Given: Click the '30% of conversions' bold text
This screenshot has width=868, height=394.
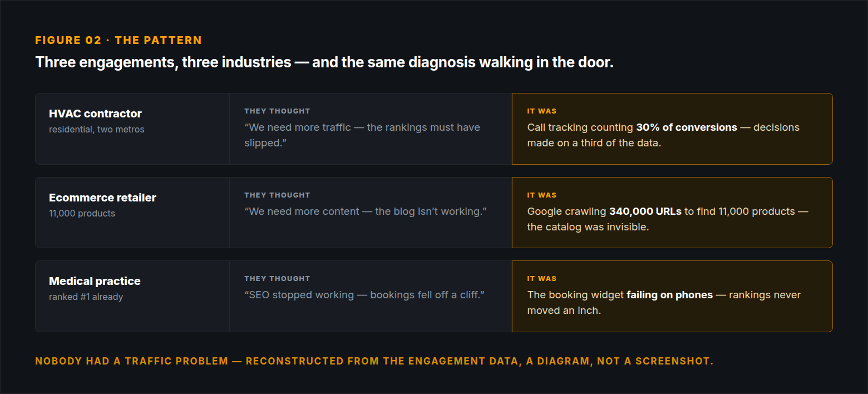Looking at the screenshot, I should click(687, 127).
